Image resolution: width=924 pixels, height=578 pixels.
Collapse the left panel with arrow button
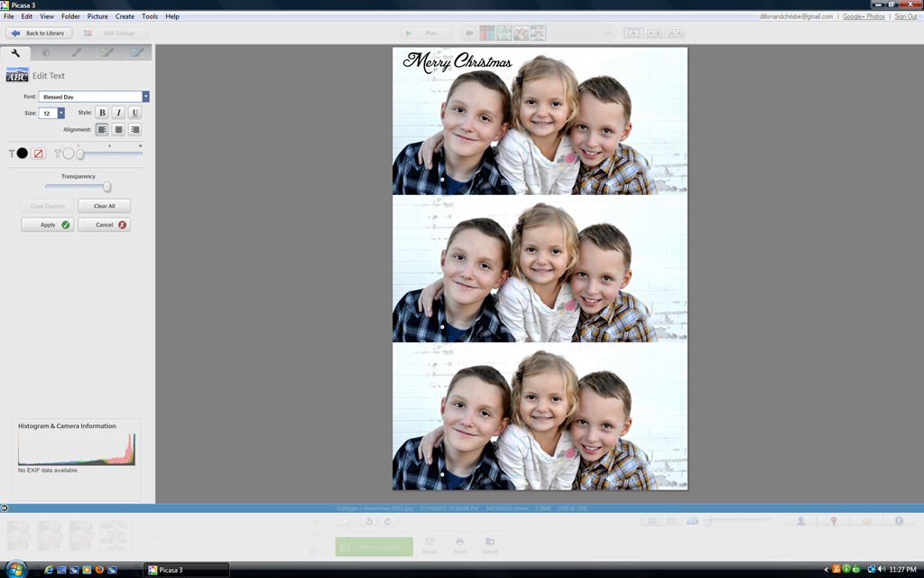(x=5, y=508)
